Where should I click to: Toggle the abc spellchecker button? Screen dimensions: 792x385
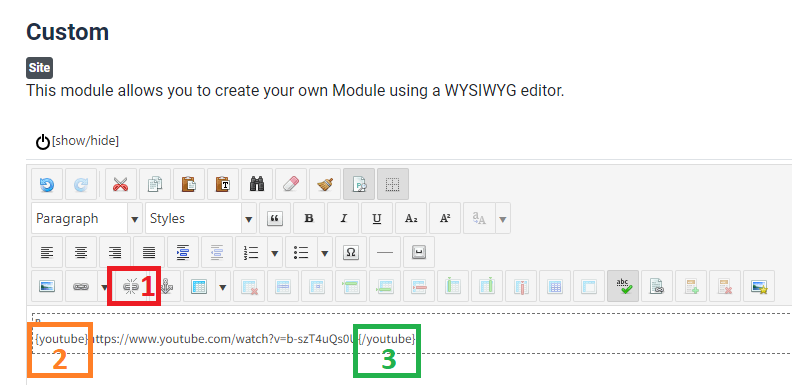point(623,286)
